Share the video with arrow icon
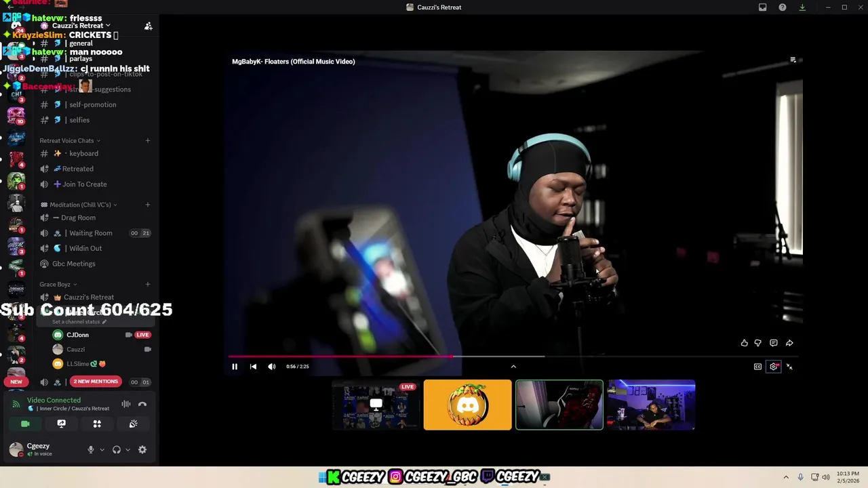 coord(789,343)
